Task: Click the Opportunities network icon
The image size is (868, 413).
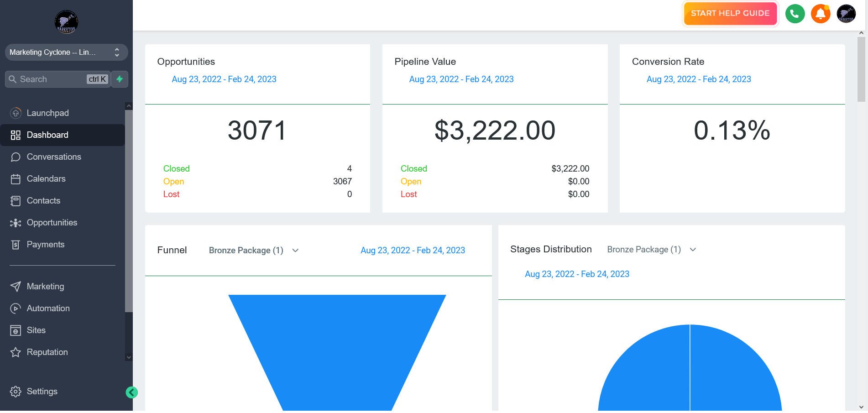Action: click(16, 223)
